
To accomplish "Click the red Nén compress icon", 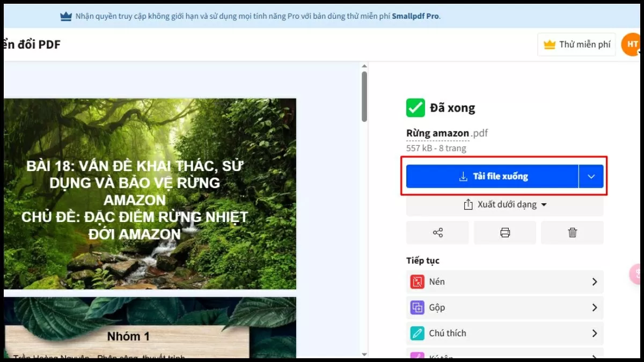I will pyautogui.click(x=417, y=282).
